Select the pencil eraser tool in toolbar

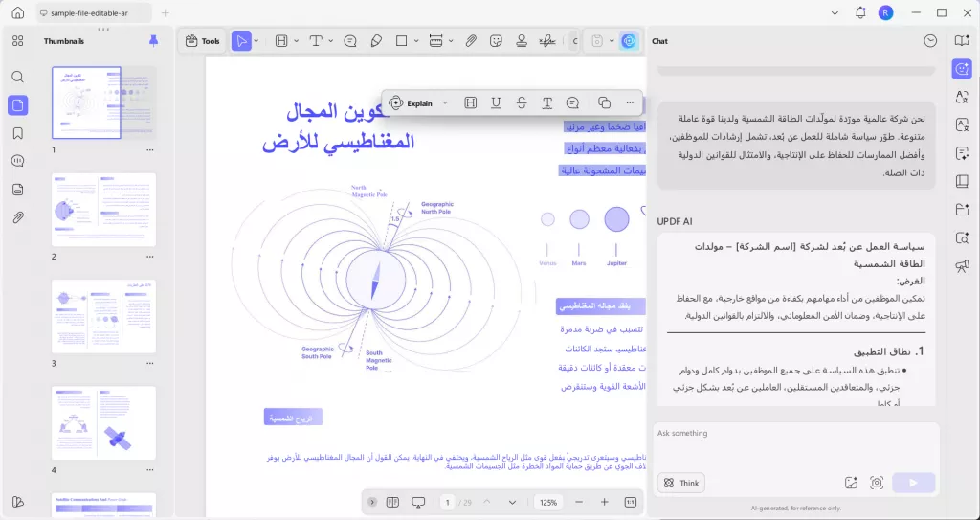[375, 41]
